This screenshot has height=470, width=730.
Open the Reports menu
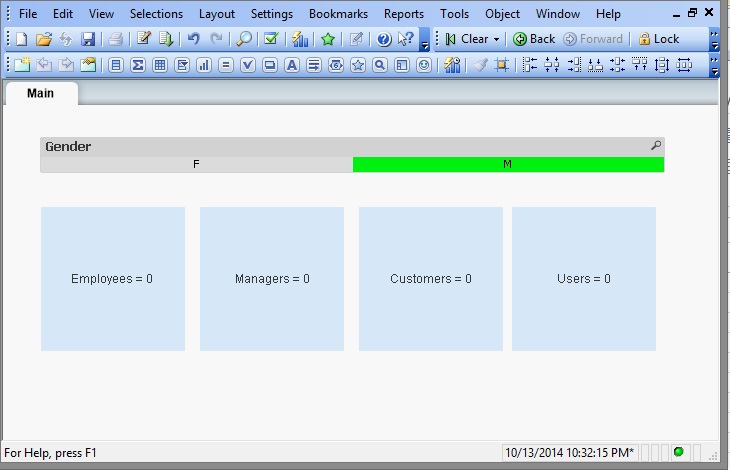pos(404,14)
